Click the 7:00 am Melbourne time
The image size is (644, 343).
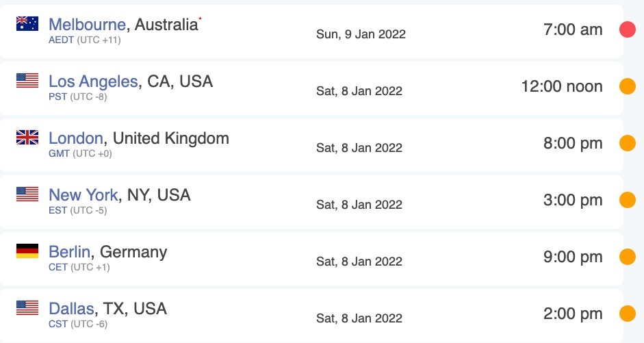click(x=573, y=29)
